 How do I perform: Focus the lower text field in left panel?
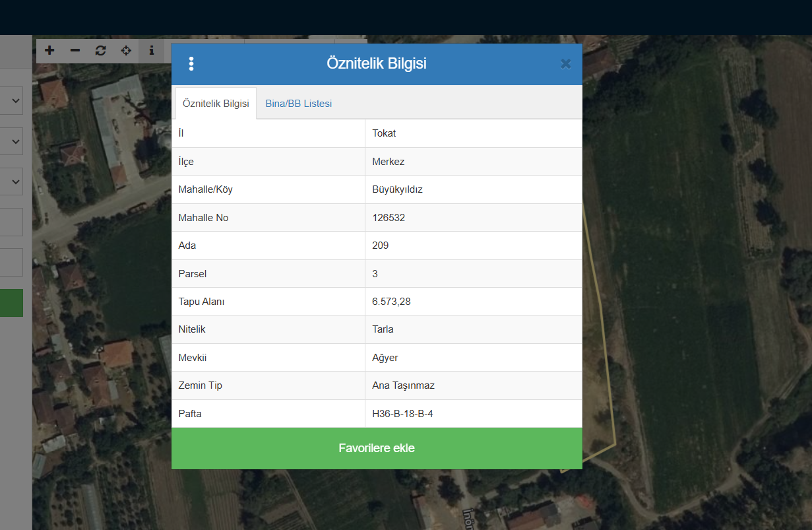point(11,262)
